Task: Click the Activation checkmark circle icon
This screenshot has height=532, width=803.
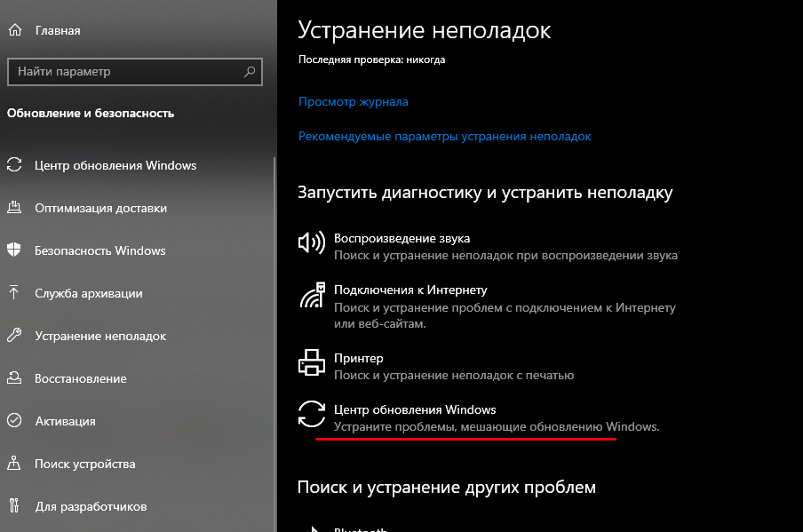Action: (14, 420)
